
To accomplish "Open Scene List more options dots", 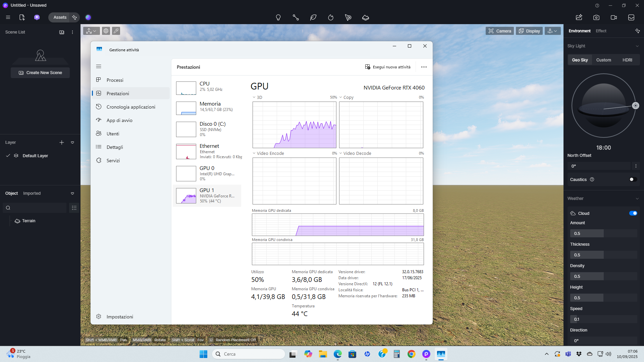I will pyautogui.click(x=72, y=32).
